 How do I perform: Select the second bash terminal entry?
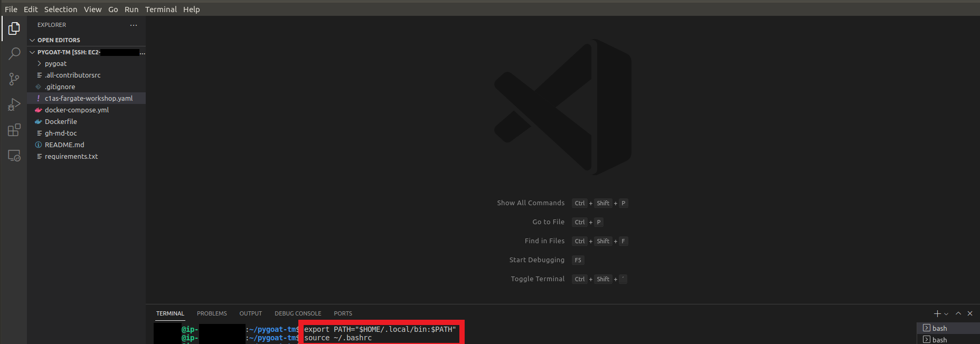coord(948,340)
